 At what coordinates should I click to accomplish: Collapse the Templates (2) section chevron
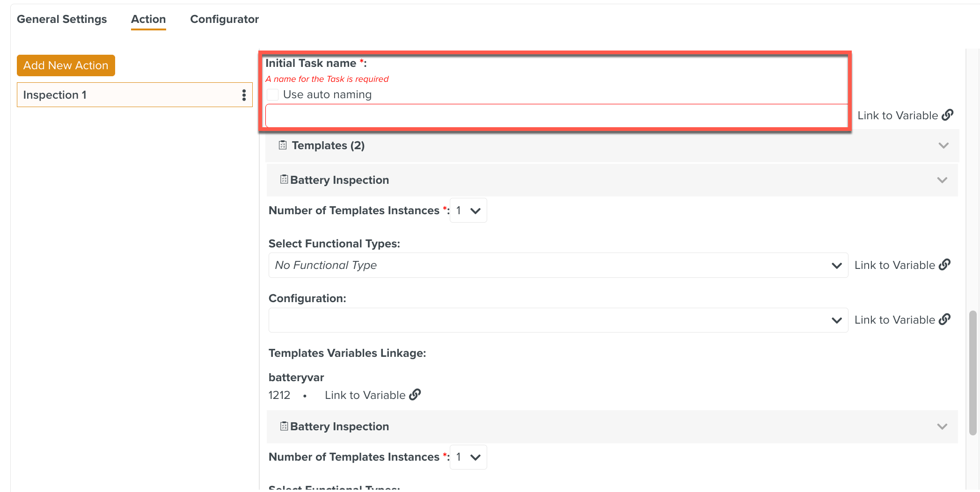click(x=943, y=145)
